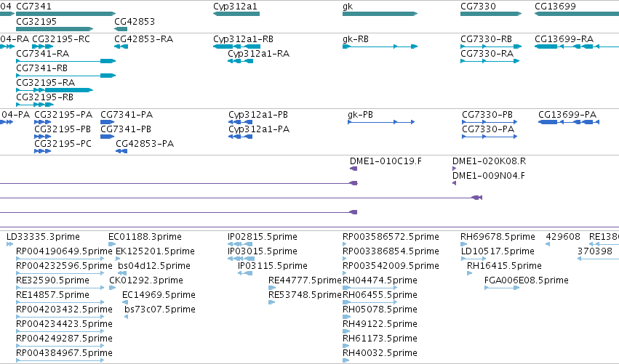Screen dimensions: 619x364
Task: Select EST LD33335.3prime
Action: 43,238
